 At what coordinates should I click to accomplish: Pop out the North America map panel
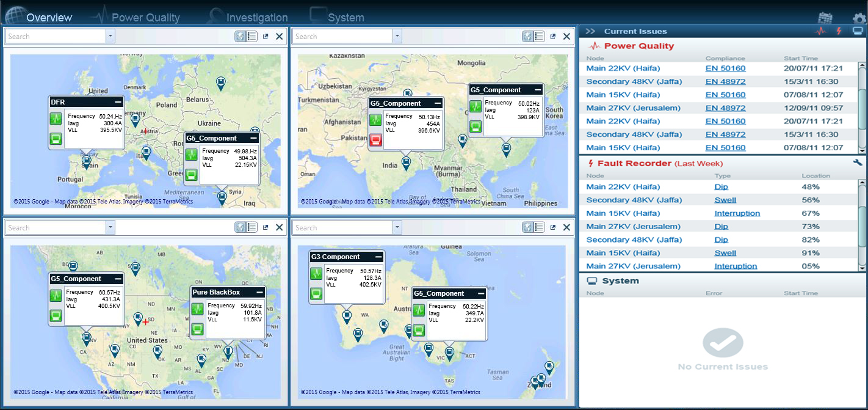click(x=266, y=227)
